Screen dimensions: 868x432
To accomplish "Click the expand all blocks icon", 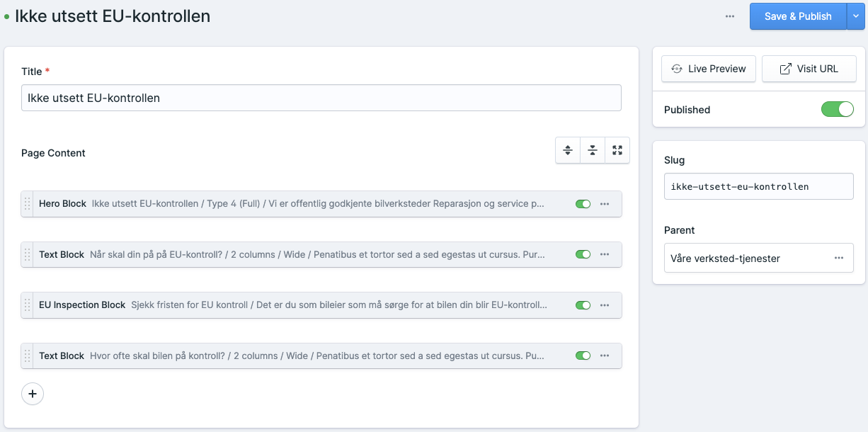I will [x=568, y=150].
